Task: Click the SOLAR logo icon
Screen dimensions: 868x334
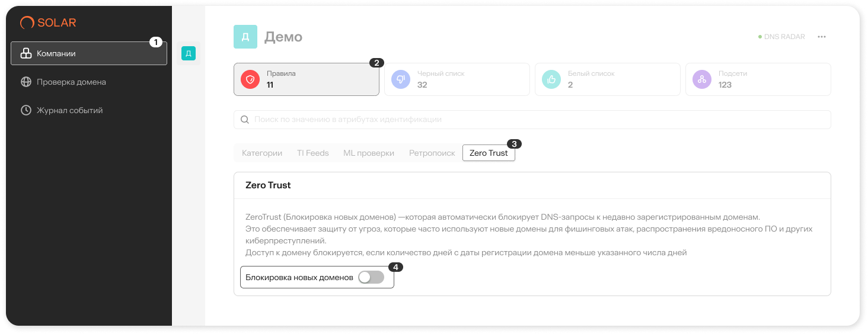Action: [27, 23]
